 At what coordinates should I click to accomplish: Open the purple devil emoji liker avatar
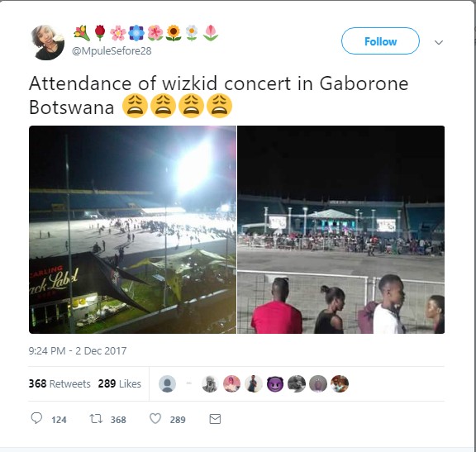[275, 383]
